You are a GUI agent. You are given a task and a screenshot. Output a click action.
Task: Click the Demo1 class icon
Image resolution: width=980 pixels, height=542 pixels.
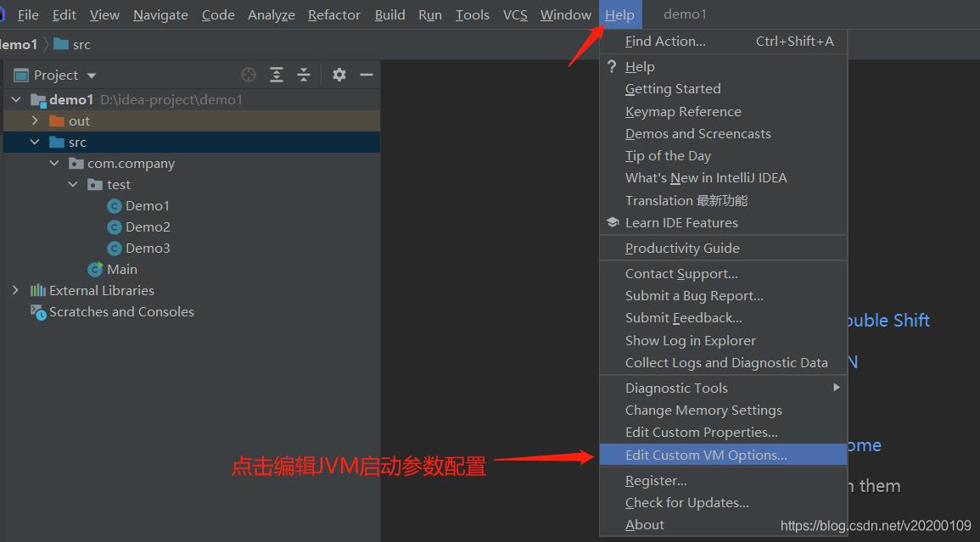point(114,205)
